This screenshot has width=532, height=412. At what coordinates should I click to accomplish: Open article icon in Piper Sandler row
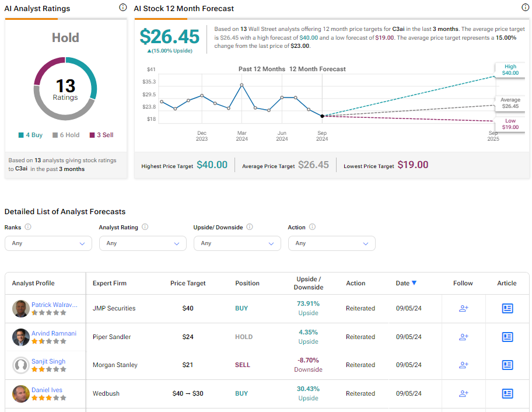(508, 337)
